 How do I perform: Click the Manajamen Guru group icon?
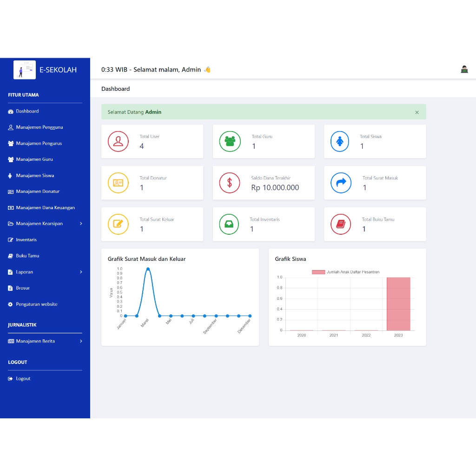11,160
